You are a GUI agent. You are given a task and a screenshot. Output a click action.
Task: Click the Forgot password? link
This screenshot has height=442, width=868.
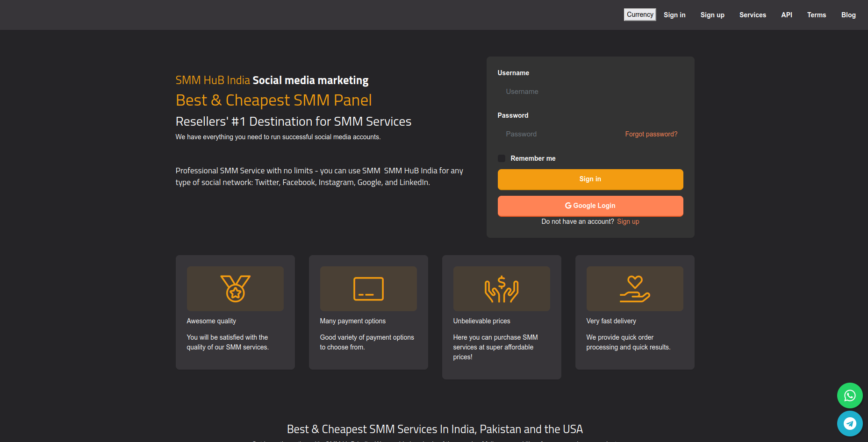[x=651, y=134]
